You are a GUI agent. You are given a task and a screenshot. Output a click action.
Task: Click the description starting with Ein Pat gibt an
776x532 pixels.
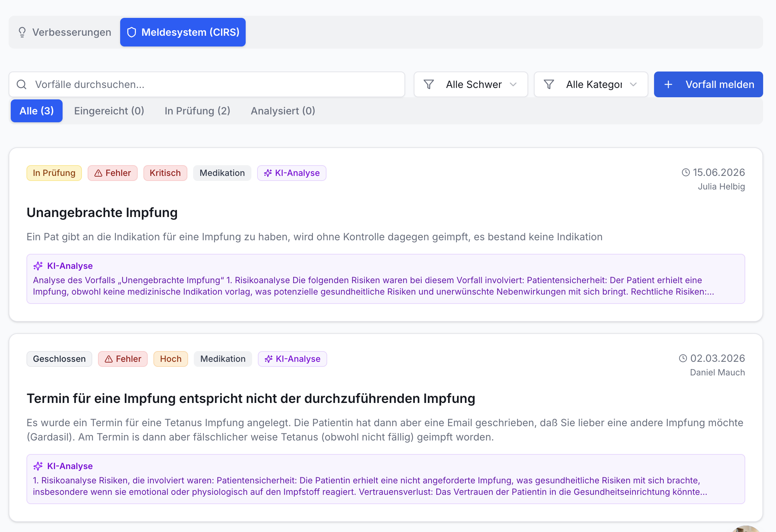tap(314, 237)
